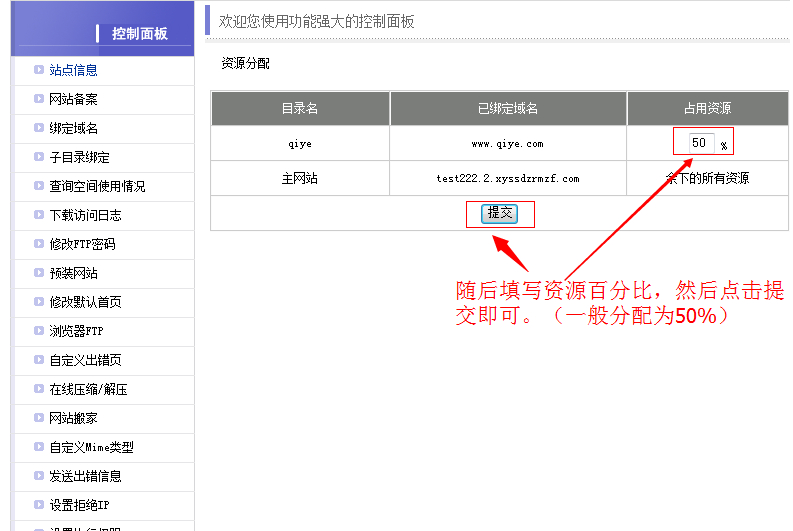Go to 绑定域名 menu item
793x531 pixels.
(x=73, y=128)
